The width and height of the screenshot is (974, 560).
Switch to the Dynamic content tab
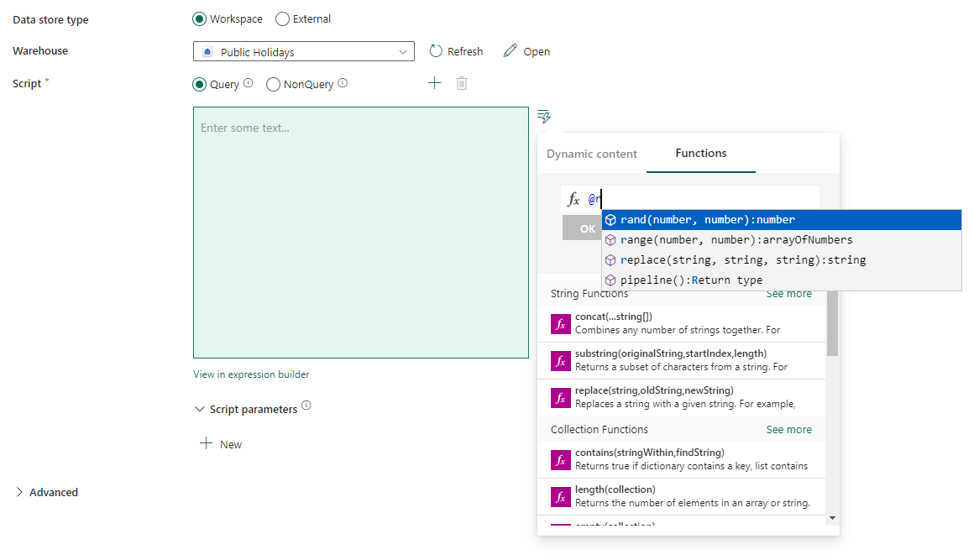591,153
